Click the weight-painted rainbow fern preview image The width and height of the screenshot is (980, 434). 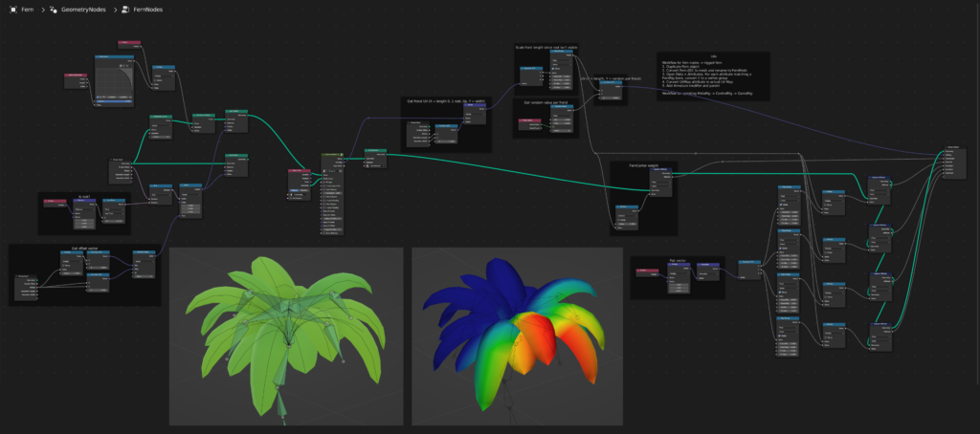pos(518,336)
